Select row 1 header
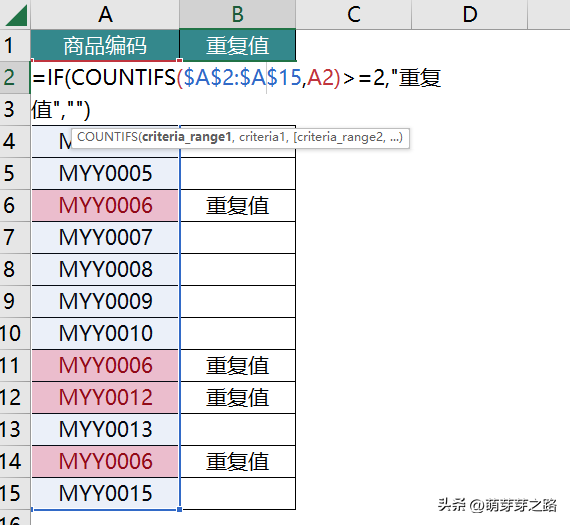The image size is (570, 525). point(15,46)
